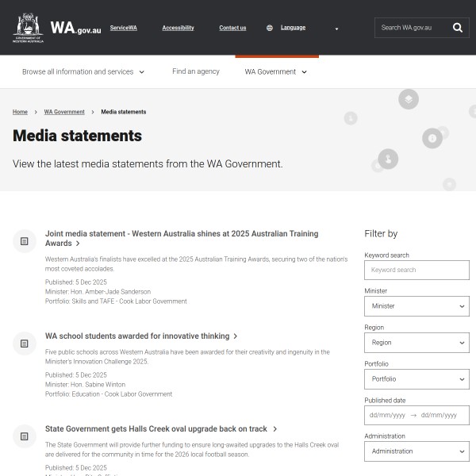Click the search magnifier icon
This screenshot has height=476, width=476.
tap(458, 28)
